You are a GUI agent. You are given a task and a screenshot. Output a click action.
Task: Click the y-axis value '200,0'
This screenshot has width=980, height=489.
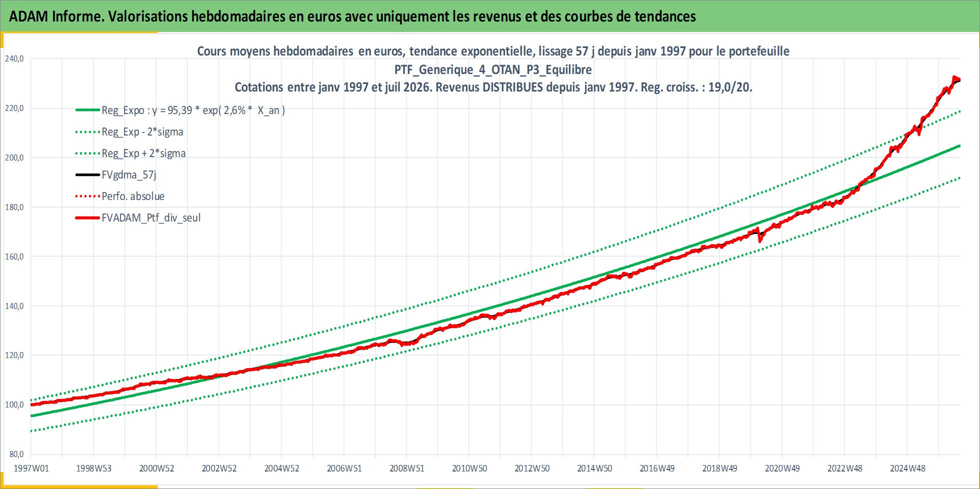[15, 157]
